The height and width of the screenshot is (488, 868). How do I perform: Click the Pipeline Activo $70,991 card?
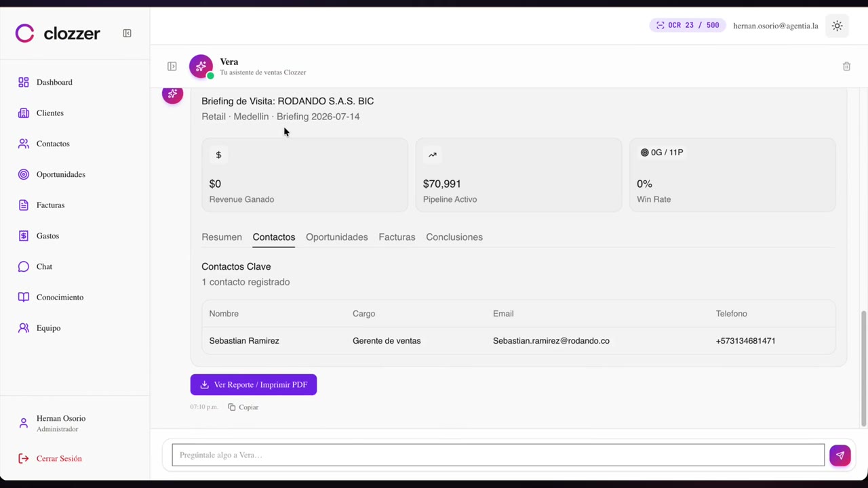519,175
